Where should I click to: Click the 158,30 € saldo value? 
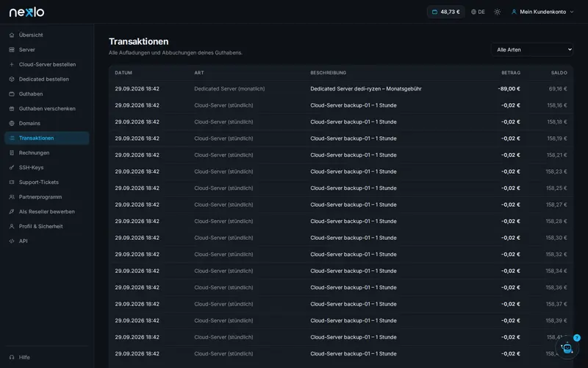[556, 238]
